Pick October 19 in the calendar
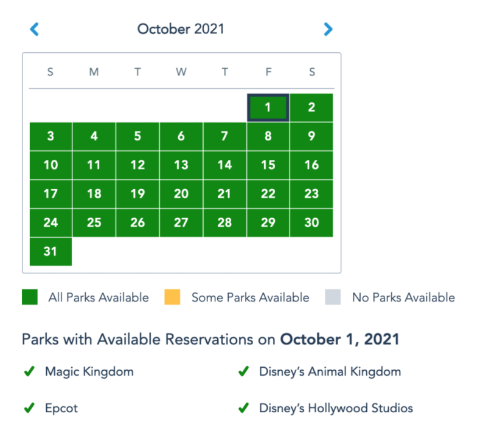The width and height of the screenshot is (483, 448). (x=137, y=194)
